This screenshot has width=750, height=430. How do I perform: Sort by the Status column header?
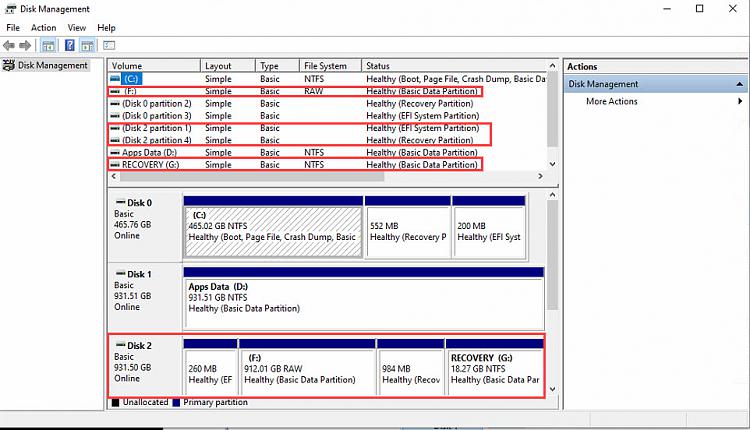453,66
